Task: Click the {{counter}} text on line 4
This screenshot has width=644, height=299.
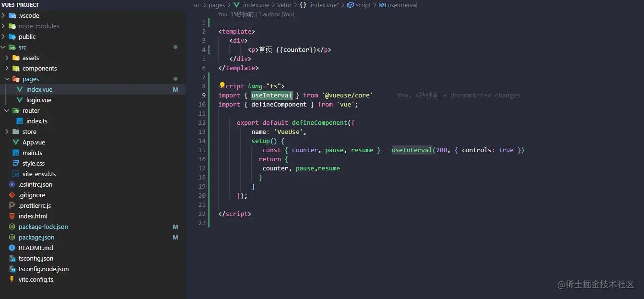Action: click(296, 50)
